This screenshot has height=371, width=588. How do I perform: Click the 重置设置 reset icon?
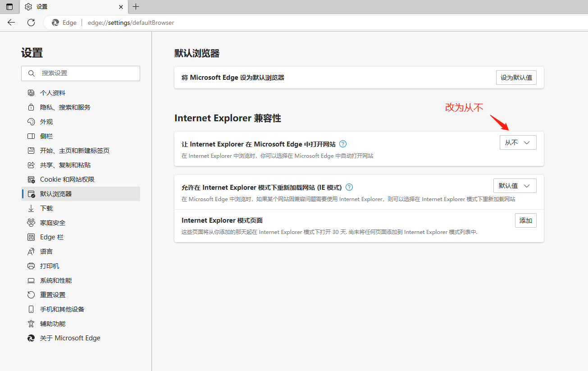tap(31, 295)
